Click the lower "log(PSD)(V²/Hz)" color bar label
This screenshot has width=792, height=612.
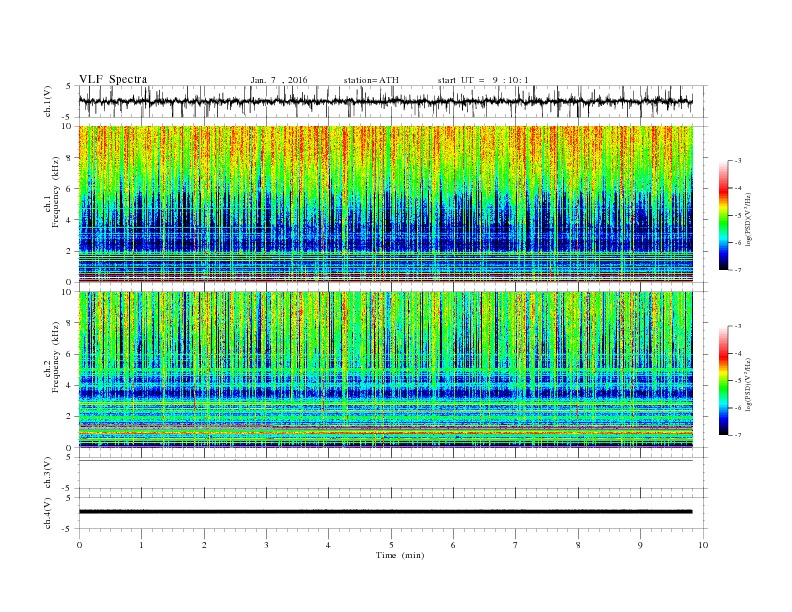[748, 385]
